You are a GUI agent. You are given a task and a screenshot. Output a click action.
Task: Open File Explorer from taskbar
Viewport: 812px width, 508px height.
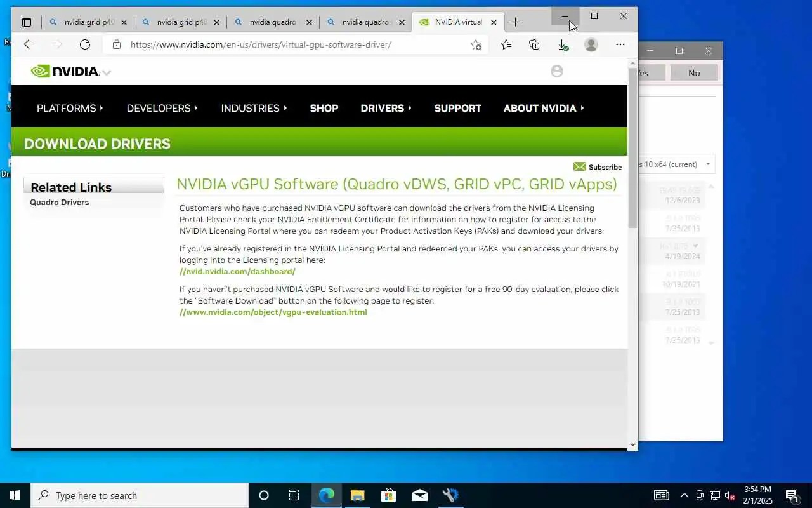[x=358, y=495]
